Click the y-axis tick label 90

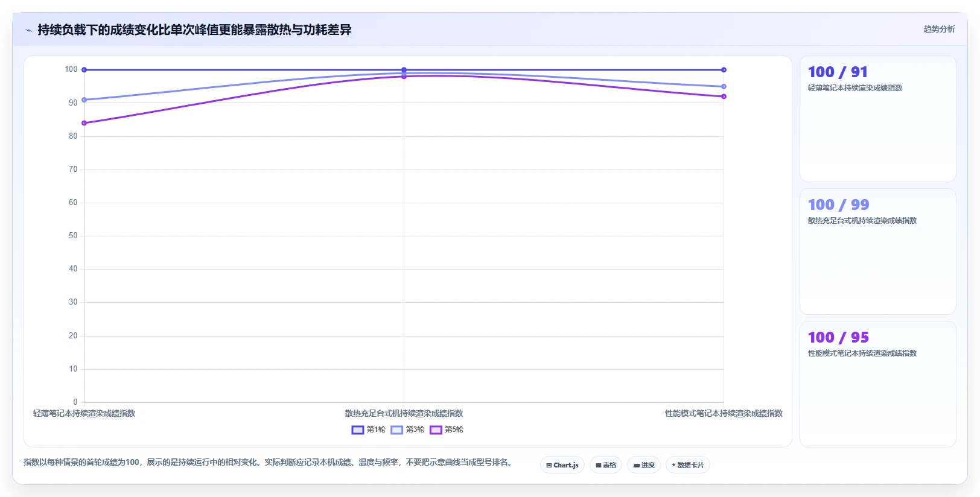point(73,103)
